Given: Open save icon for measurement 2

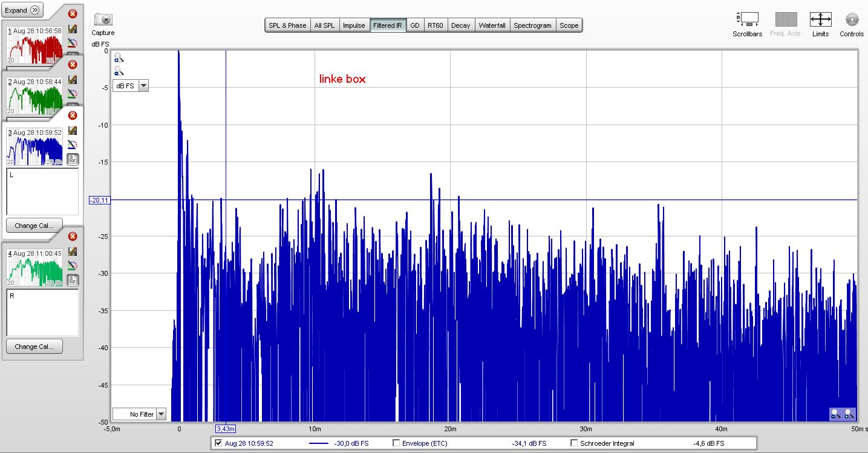Looking at the screenshot, I should coord(73,79).
